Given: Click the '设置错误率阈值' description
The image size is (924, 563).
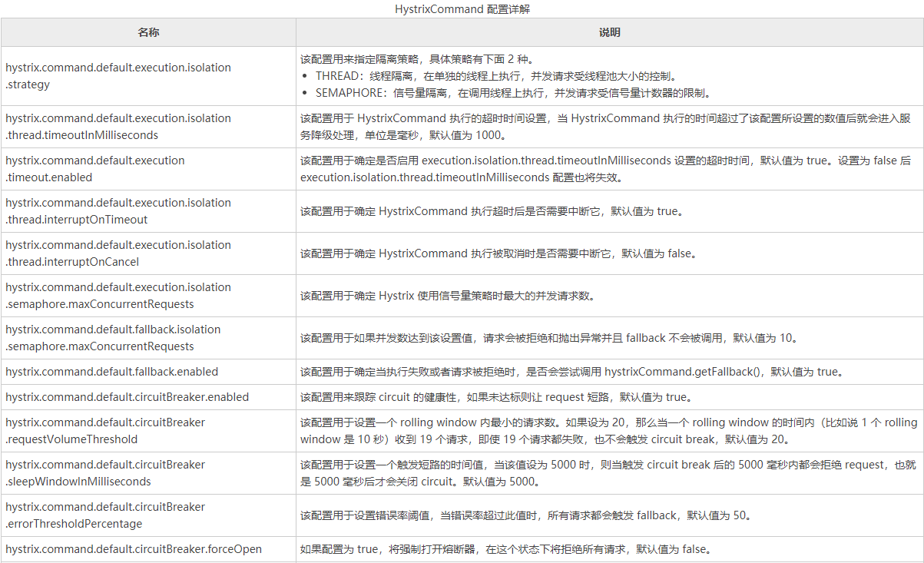Looking at the screenshot, I should (526, 515).
